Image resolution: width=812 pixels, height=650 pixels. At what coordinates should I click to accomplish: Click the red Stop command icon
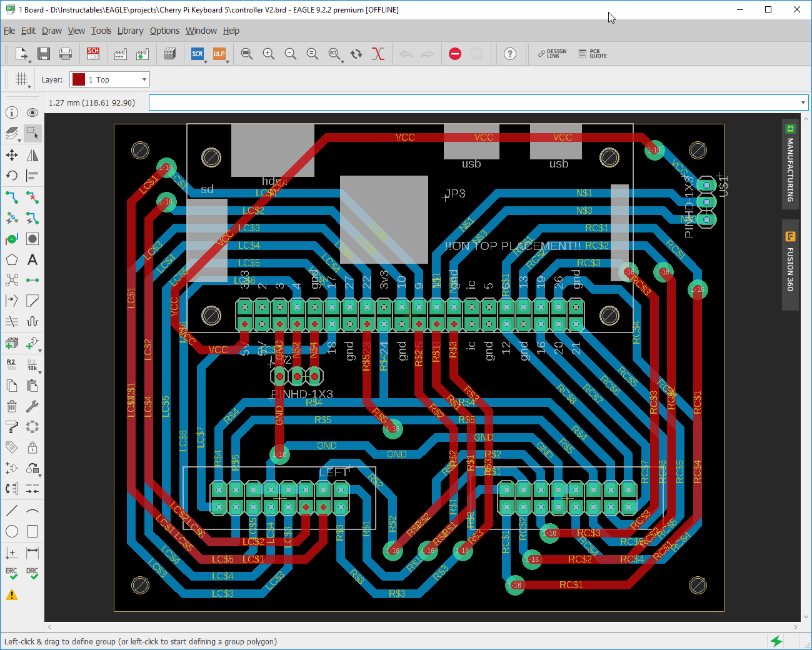tap(455, 54)
